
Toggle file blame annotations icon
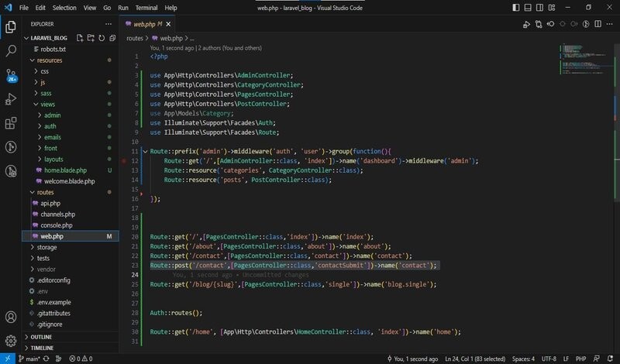[x=586, y=24]
